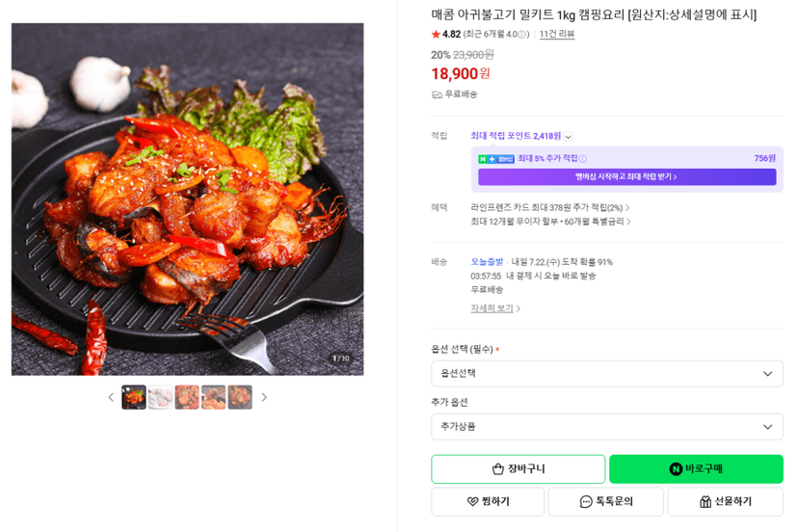Screen dimensions: 798x532
Task: Click info icon next to 최근 6개월 4.0
Action: click(522, 35)
